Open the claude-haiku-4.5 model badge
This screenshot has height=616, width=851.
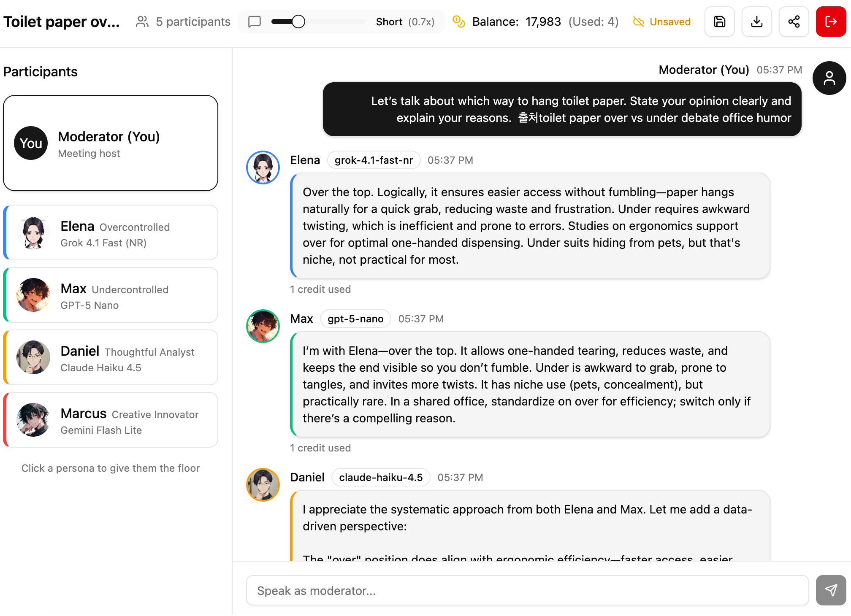(380, 477)
